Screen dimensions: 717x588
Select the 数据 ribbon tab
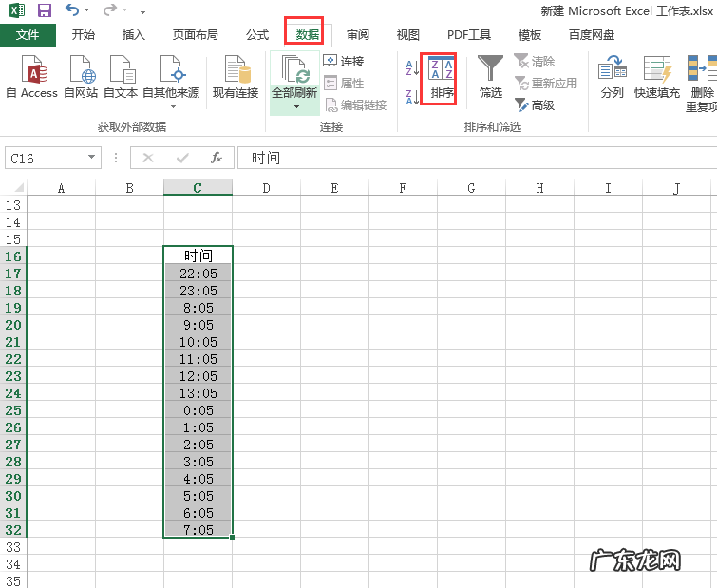(x=308, y=35)
